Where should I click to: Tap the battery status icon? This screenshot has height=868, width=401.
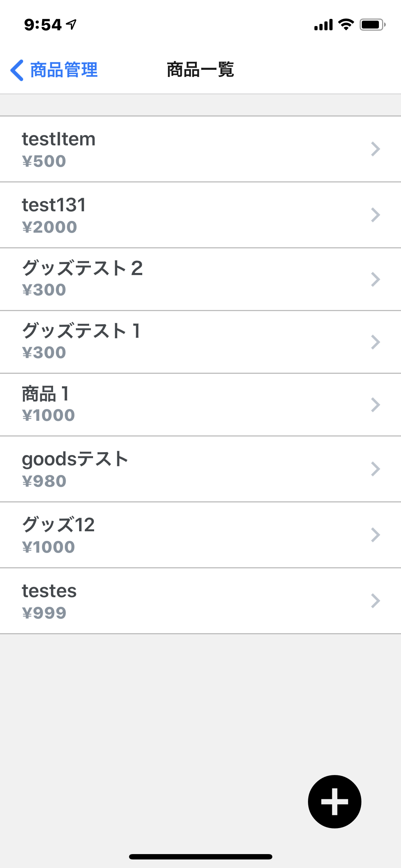[x=372, y=25]
